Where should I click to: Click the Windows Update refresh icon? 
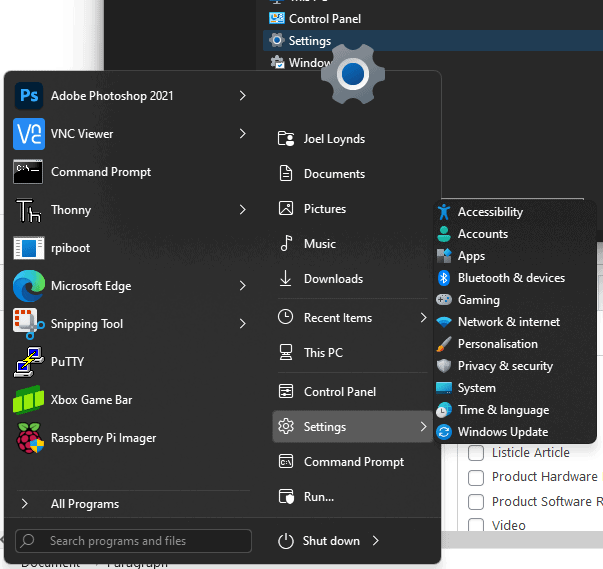point(444,432)
